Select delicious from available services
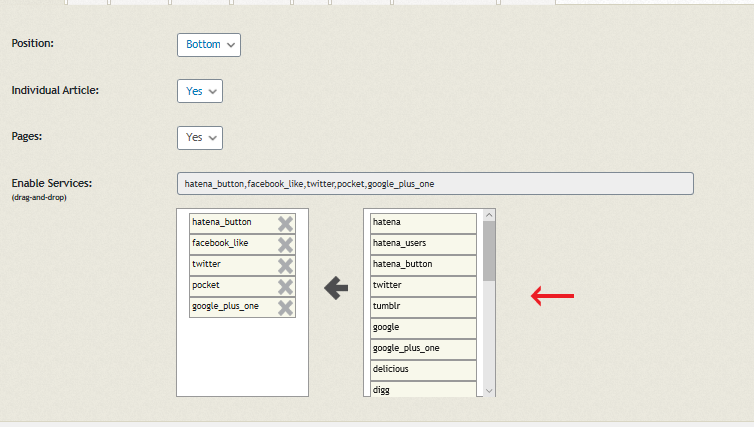This screenshot has width=754, height=427. pos(423,370)
